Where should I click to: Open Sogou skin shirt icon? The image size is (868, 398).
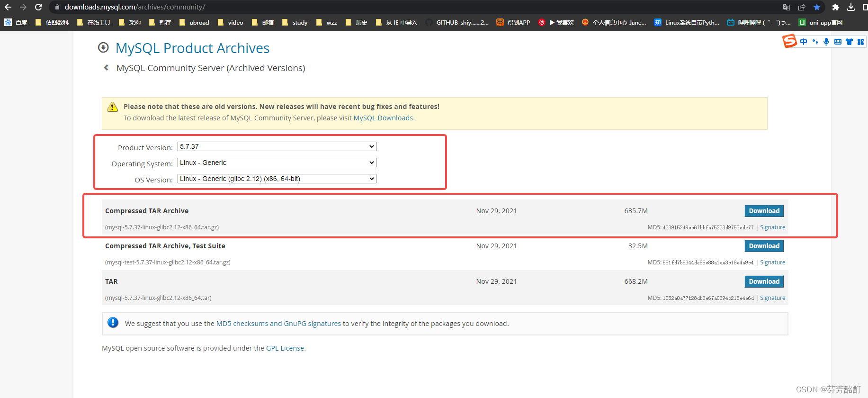point(849,42)
